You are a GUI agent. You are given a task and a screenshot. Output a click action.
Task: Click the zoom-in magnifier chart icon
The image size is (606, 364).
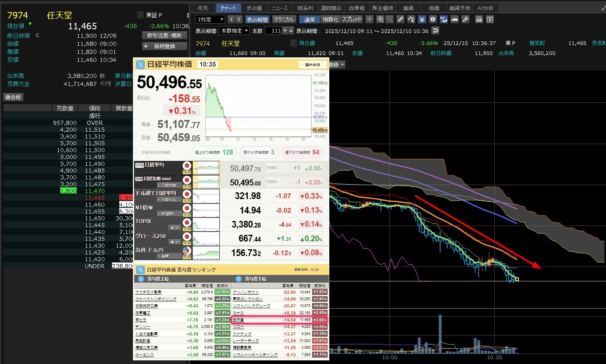click(x=380, y=19)
